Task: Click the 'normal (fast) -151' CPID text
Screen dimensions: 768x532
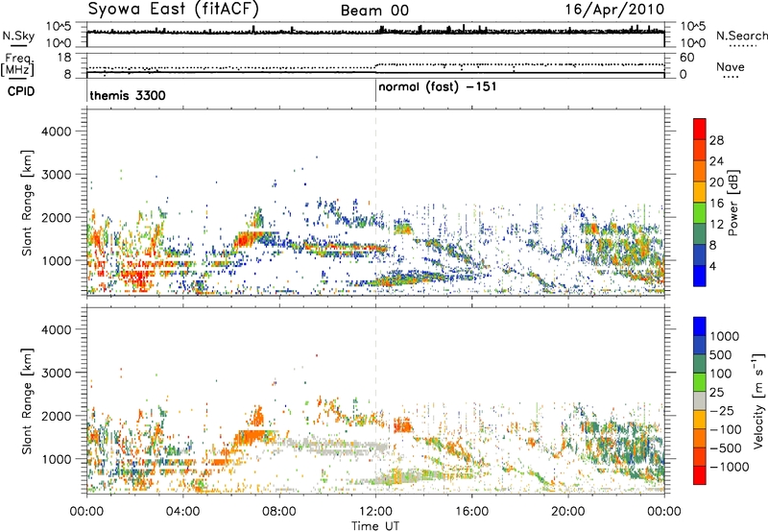Action: [x=438, y=87]
